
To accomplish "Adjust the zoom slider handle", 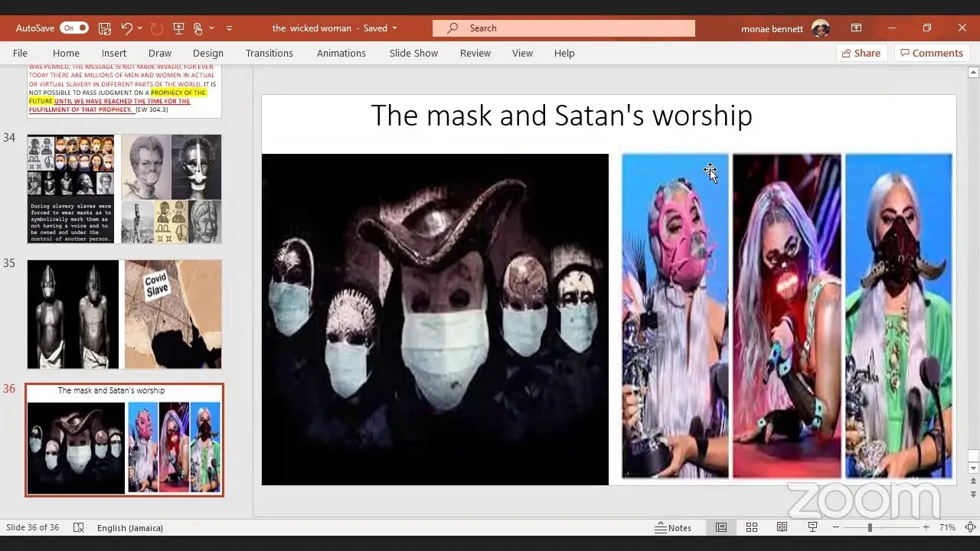I will (870, 528).
